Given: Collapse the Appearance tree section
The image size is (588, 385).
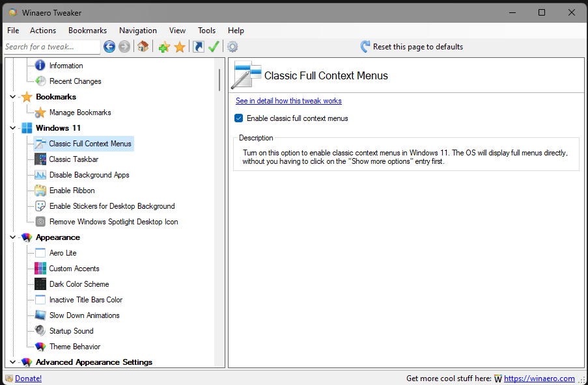Looking at the screenshot, I should tap(13, 237).
